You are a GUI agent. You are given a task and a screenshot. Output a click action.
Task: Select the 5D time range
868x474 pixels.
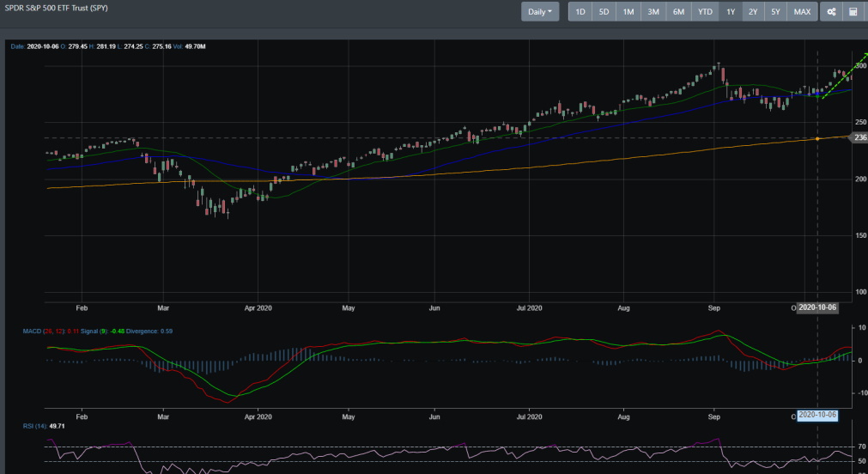point(604,12)
